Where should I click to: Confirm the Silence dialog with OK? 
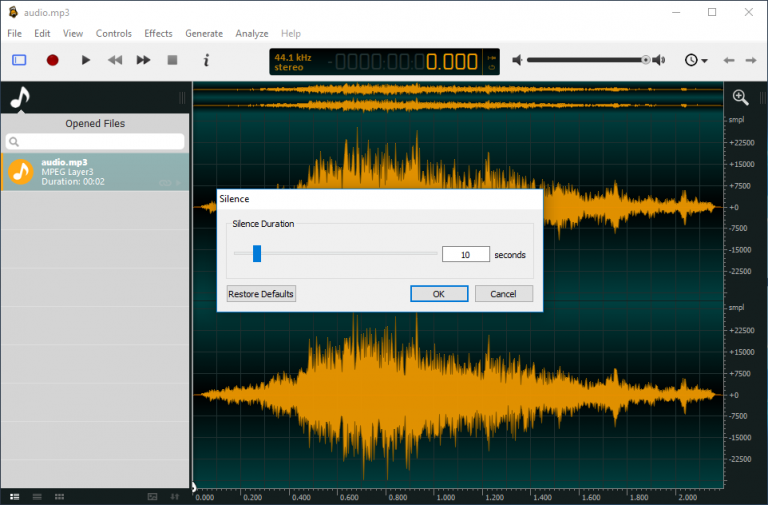click(x=439, y=294)
